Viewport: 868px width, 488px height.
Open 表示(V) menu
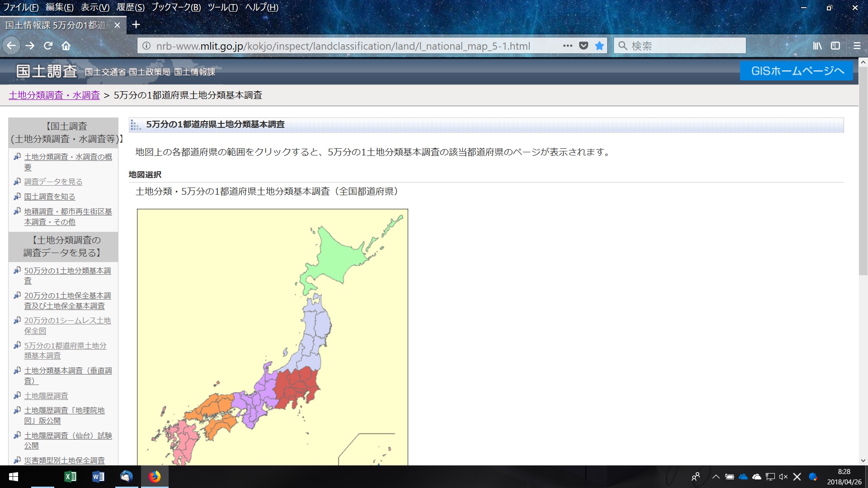[x=95, y=7]
